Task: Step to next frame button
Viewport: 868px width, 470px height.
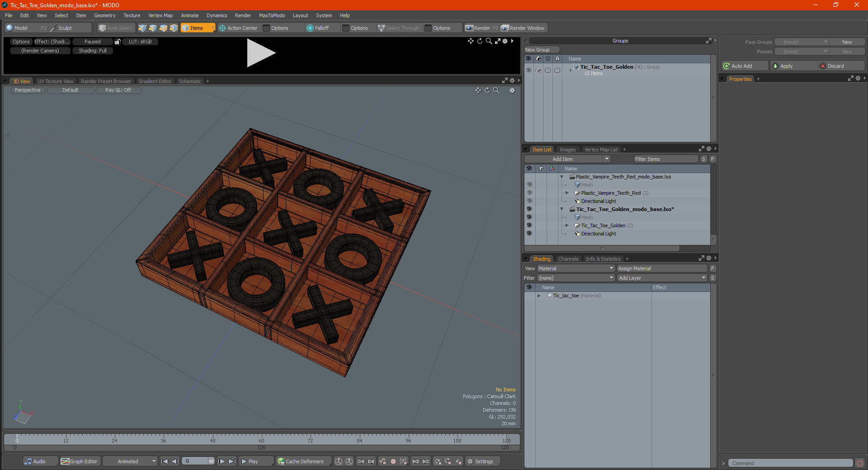Action: (x=222, y=461)
